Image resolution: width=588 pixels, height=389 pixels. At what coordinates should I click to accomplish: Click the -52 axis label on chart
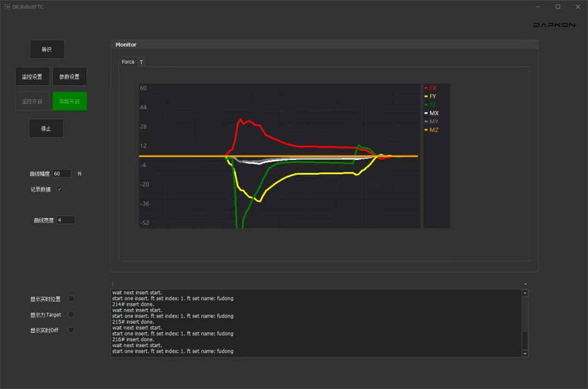click(144, 223)
